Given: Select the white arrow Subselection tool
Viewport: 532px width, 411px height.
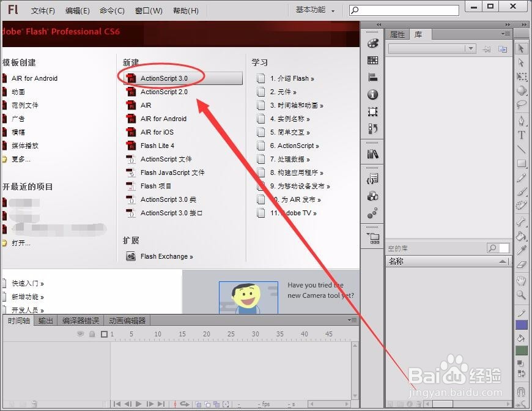Looking at the screenshot, I should pos(521,63).
